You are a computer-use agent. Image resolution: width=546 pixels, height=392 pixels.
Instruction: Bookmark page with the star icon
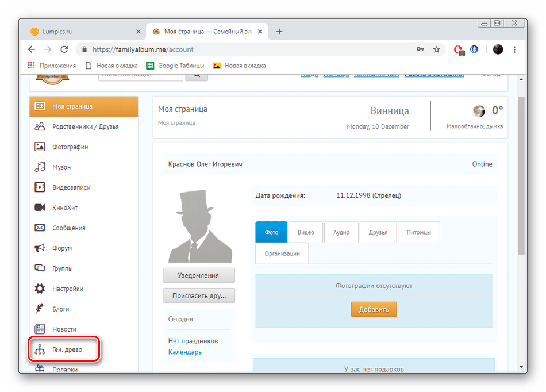[436, 49]
